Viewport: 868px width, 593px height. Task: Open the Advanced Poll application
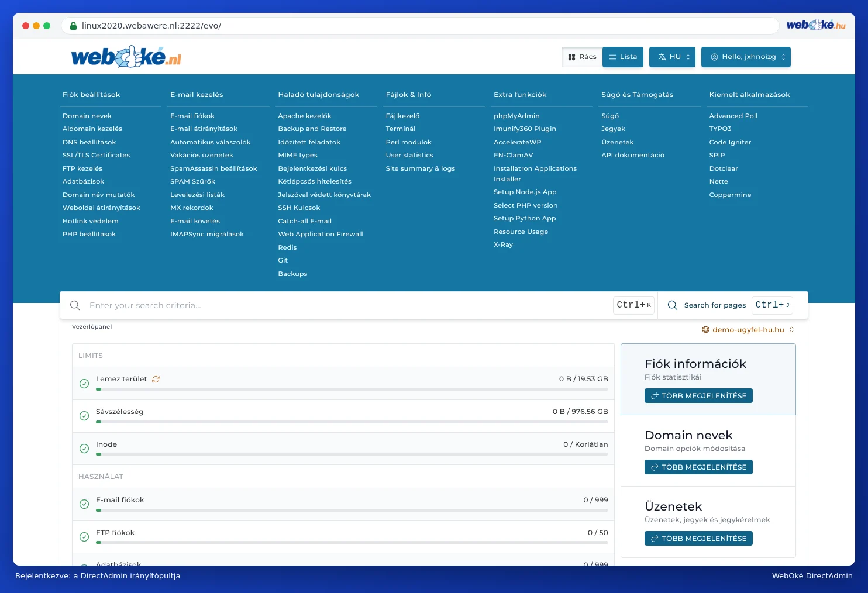point(733,116)
